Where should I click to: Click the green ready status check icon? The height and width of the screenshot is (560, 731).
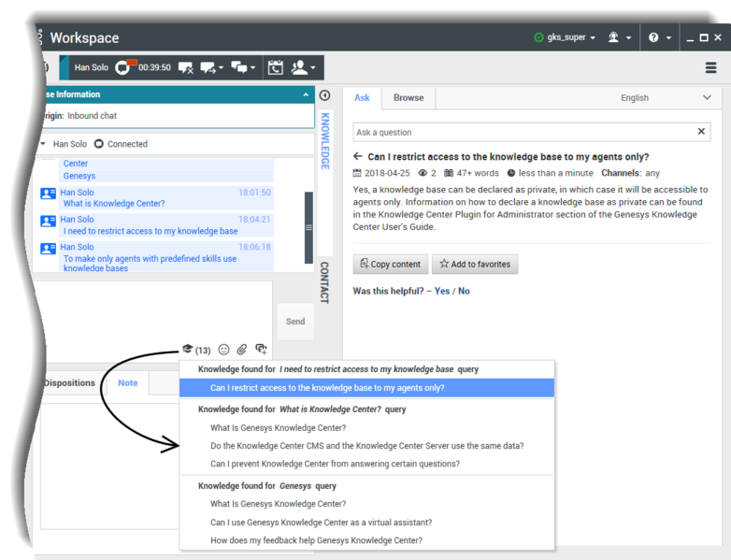pos(538,37)
